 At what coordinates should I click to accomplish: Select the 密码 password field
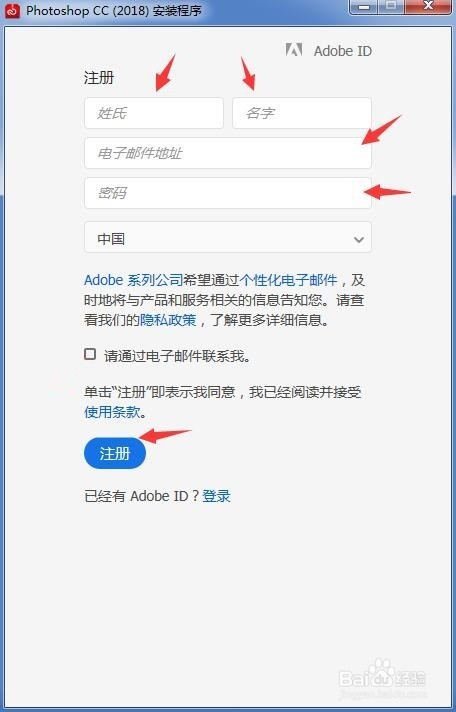228,193
